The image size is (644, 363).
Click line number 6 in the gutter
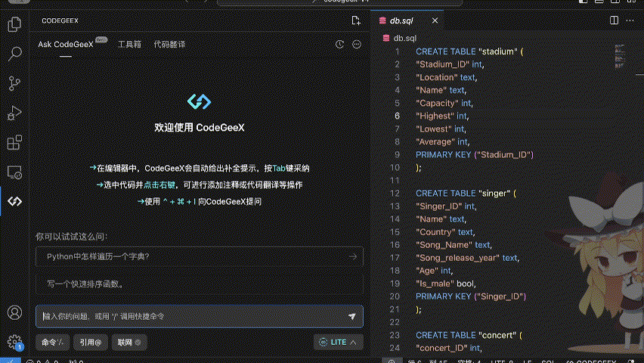click(397, 116)
